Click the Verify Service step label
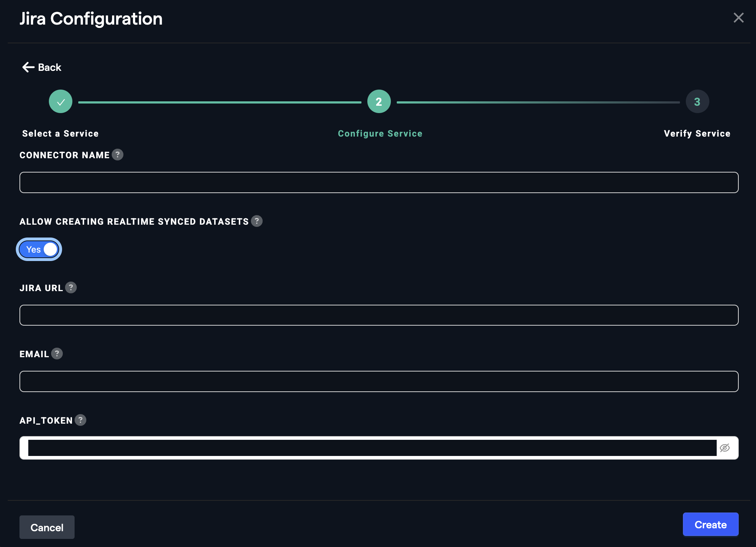756x547 pixels. pyautogui.click(x=697, y=133)
